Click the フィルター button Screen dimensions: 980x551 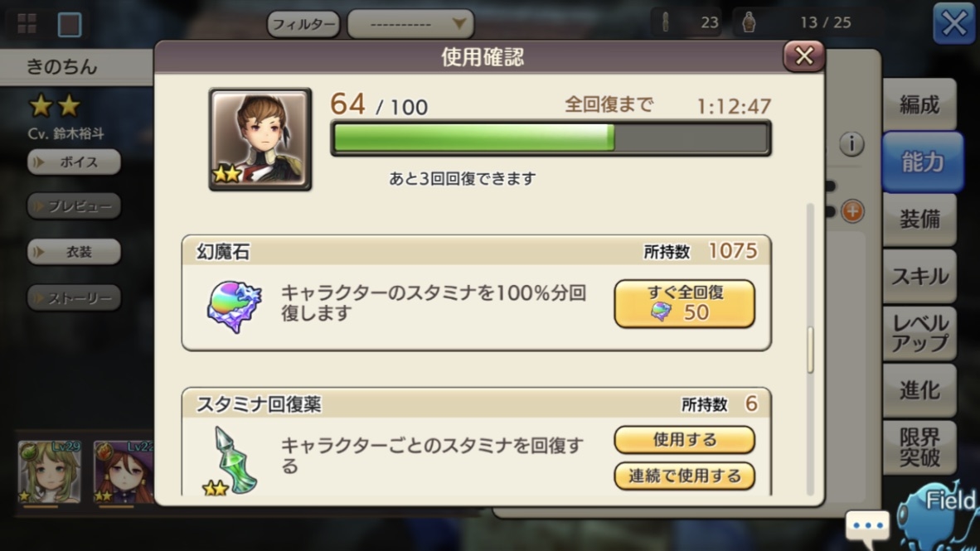point(303,24)
